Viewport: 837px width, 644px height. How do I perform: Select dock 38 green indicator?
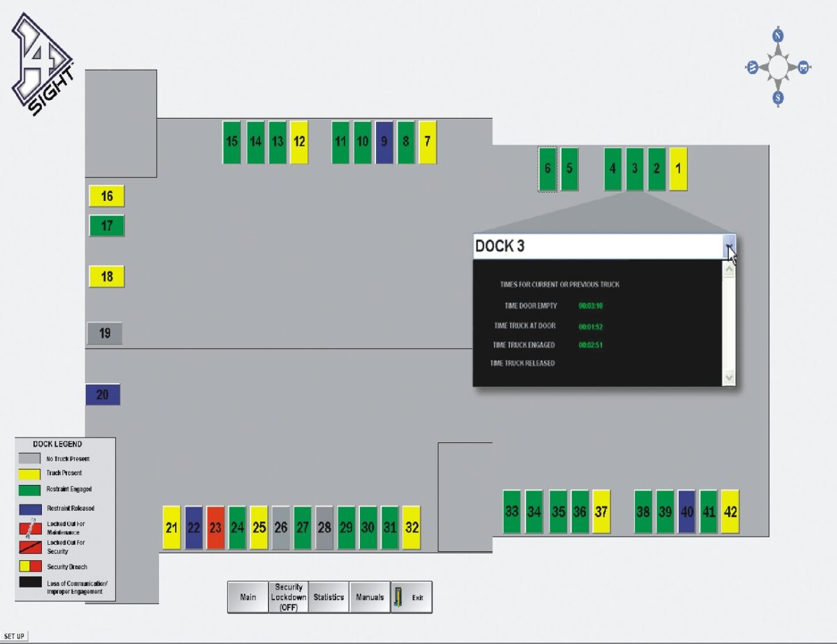[x=643, y=511]
